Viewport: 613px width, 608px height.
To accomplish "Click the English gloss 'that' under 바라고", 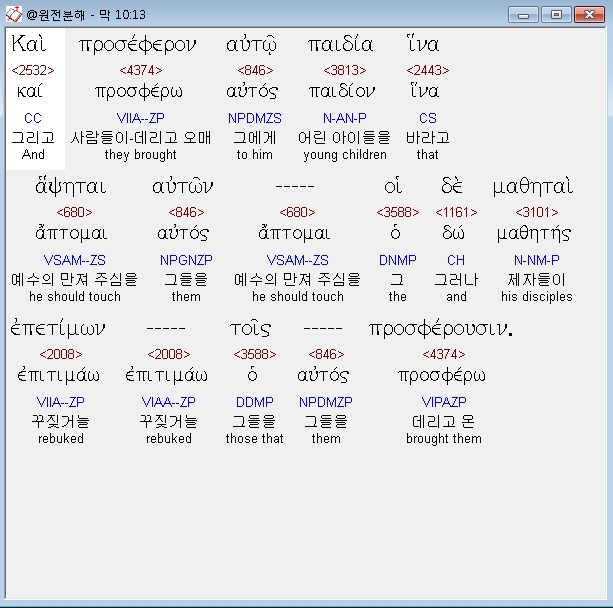I will coord(428,155).
